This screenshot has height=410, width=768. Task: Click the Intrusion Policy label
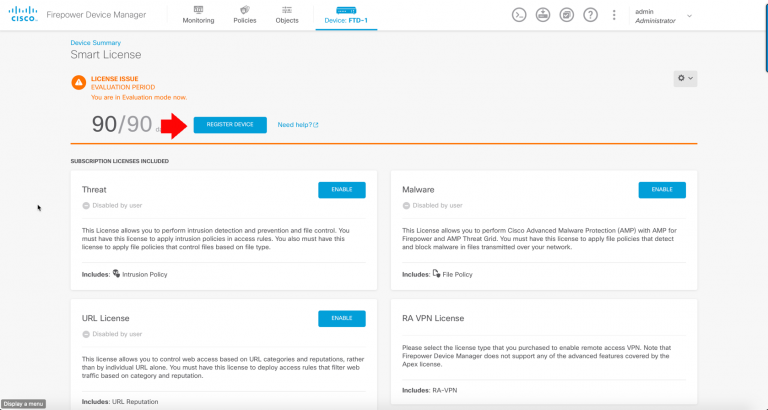145,275
